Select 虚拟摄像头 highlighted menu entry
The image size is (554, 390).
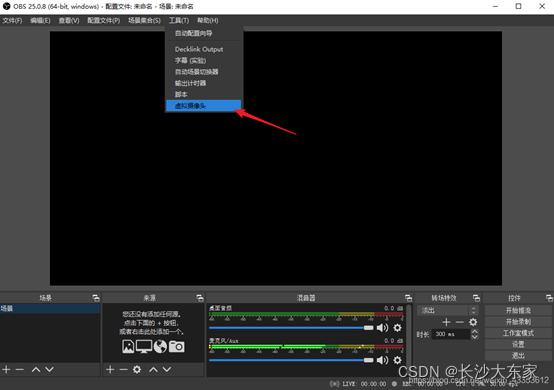pos(204,105)
